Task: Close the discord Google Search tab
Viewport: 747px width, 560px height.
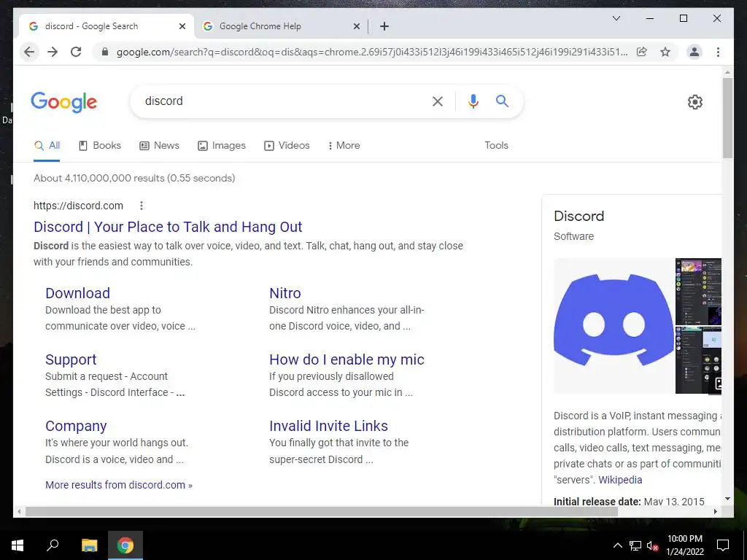Action: 182,26
